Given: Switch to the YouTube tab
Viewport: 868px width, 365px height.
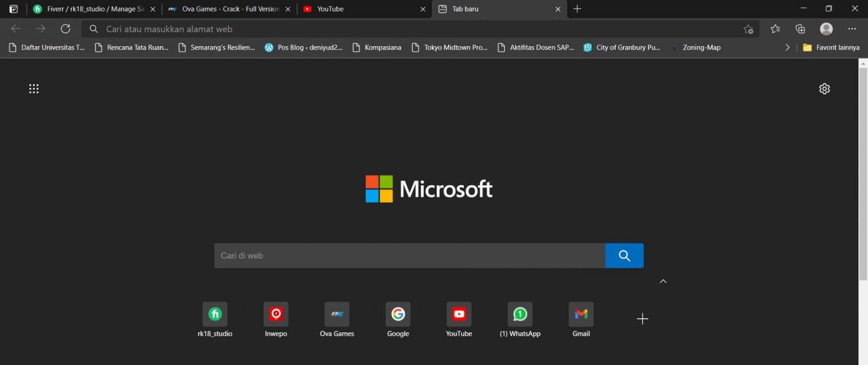Looking at the screenshot, I should (x=365, y=9).
